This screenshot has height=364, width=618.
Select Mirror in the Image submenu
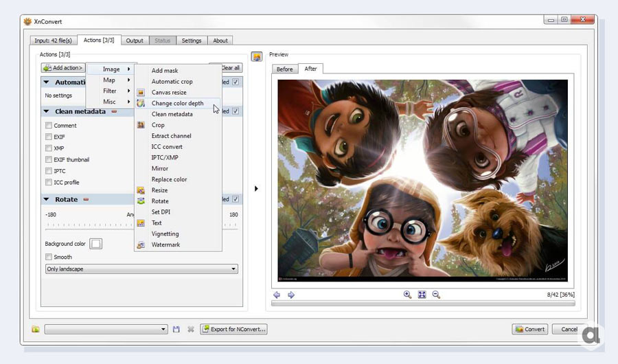pyautogui.click(x=178, y=168)
